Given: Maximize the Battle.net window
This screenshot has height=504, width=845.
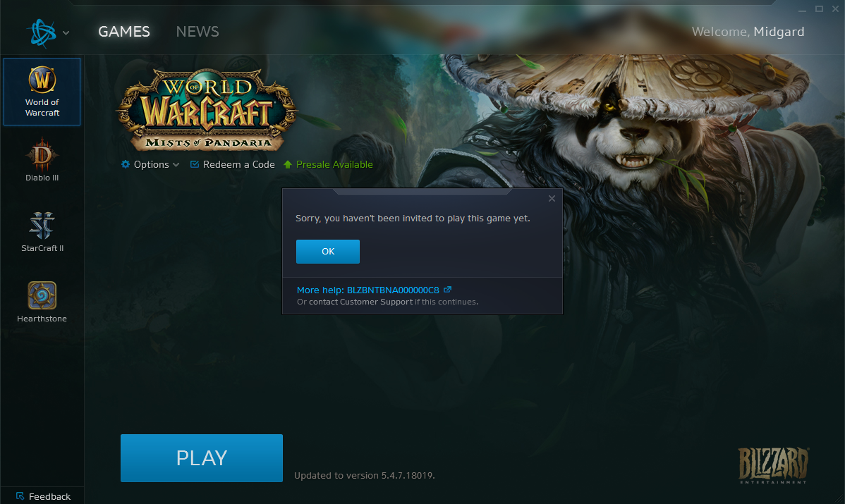Looking at the screenshot, I should (819, 8).
